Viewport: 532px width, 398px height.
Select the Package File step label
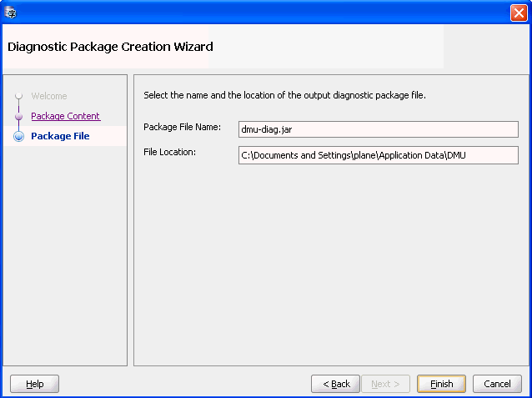(60, 136)
